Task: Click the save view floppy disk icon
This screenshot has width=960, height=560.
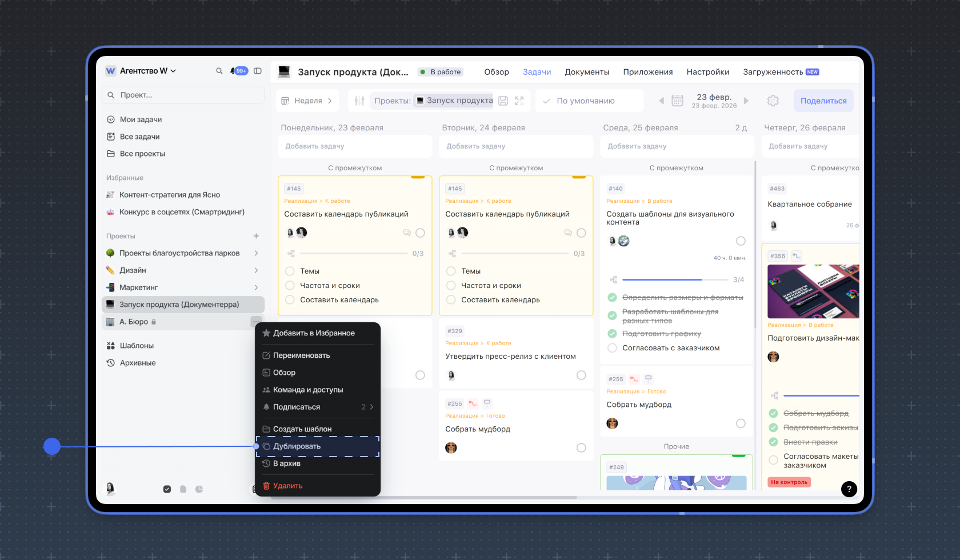Action: [x=503, y=101]
